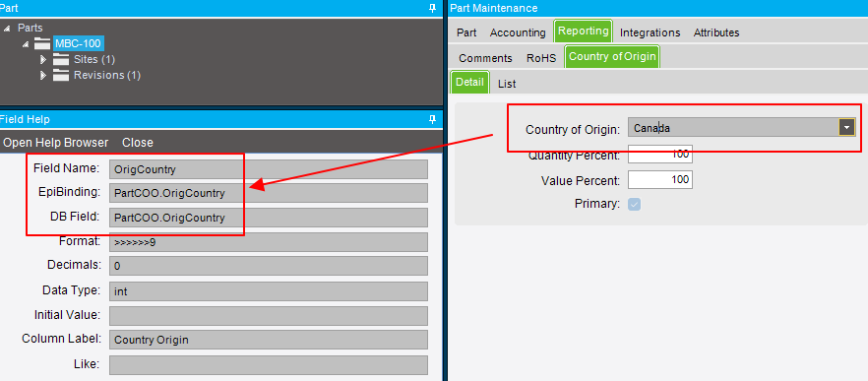This screenshot has width=868, height=381.
Task: Click the Revisions folder icon
Action: click(x=61, y=75)
